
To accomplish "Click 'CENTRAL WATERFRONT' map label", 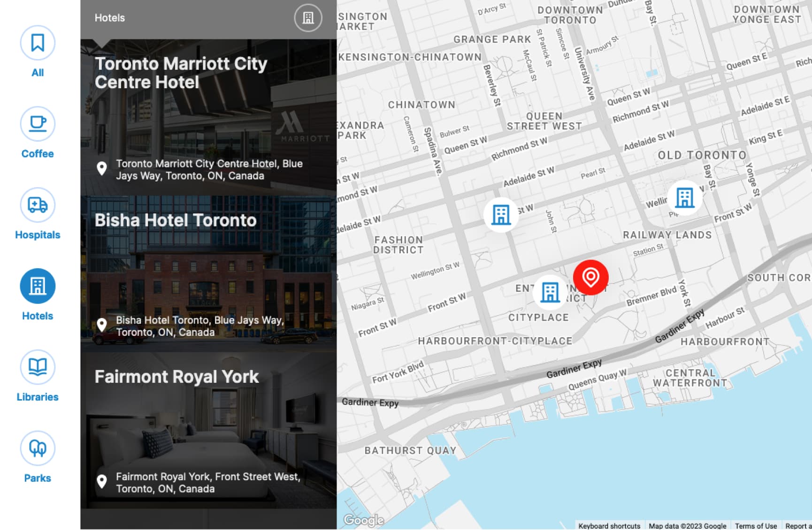I will (x=690, y=378).
